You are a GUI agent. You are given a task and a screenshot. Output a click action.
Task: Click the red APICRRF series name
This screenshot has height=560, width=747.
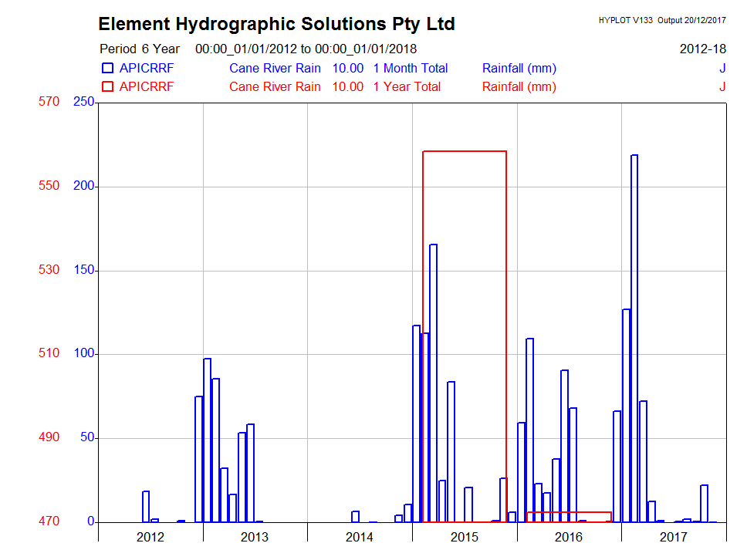(147, 87)
